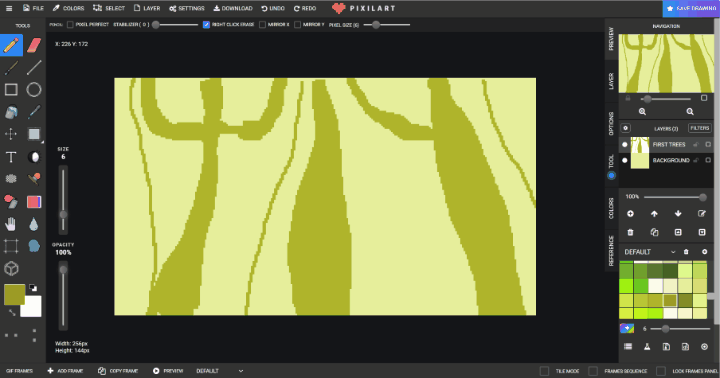Click the Undo button
This screenshot has width=720, height=378.
pyautogui.click(x=273, y=8)
